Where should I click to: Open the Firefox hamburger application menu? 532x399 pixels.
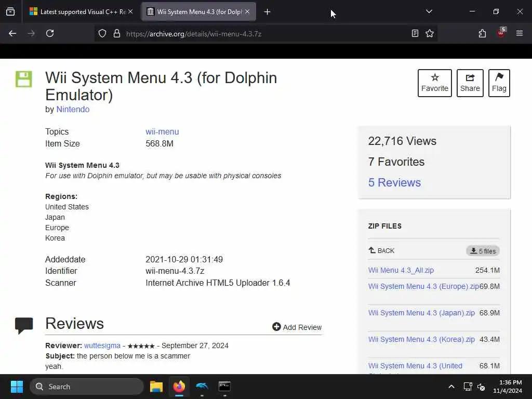pos(520,33)
